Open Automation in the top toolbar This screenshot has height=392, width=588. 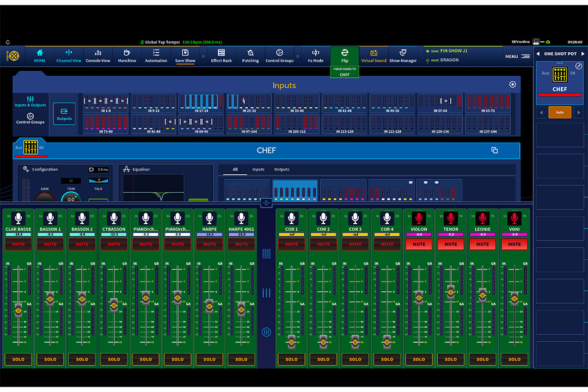156,56
